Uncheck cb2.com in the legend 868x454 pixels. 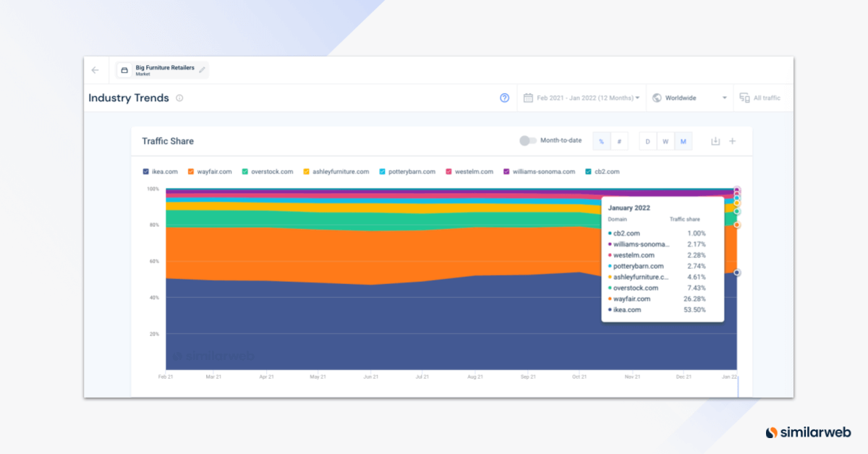(x=587, y=171)
